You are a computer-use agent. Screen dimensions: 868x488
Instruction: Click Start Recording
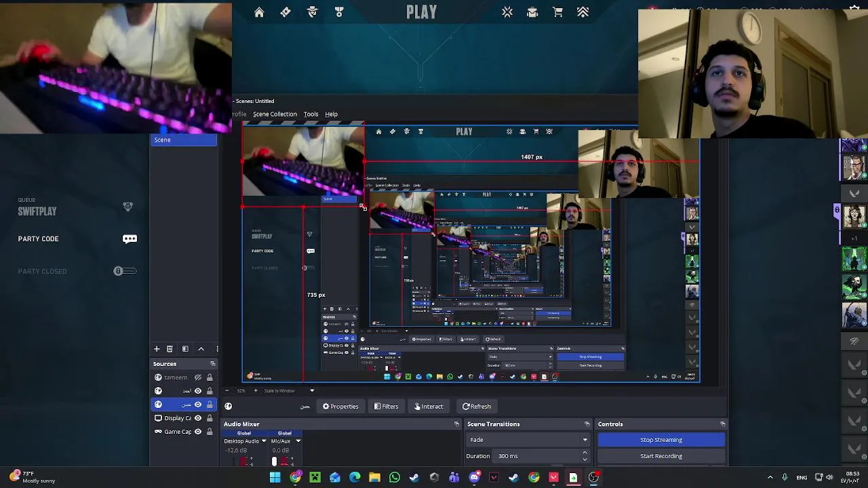[661, 456]
